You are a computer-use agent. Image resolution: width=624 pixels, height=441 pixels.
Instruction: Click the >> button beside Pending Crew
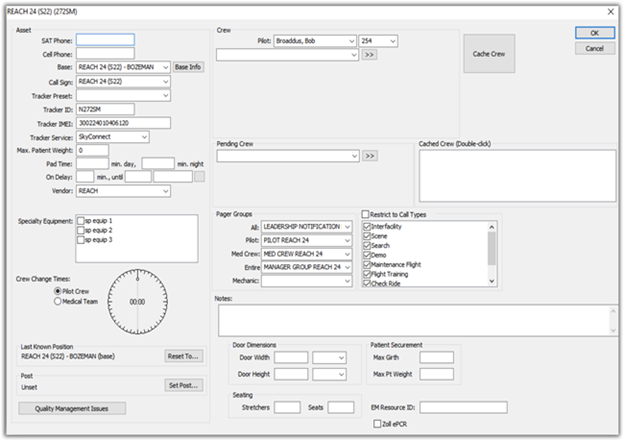coord(370,156)
